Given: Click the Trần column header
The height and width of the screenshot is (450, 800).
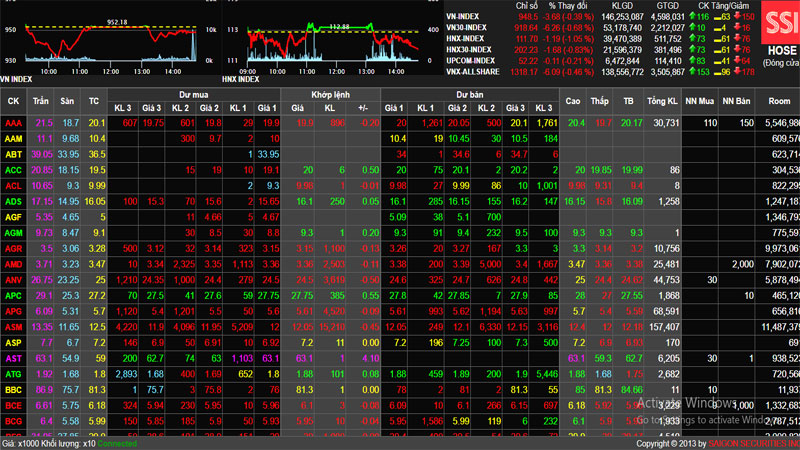Looking at the screenshot, I should [42, 101].
